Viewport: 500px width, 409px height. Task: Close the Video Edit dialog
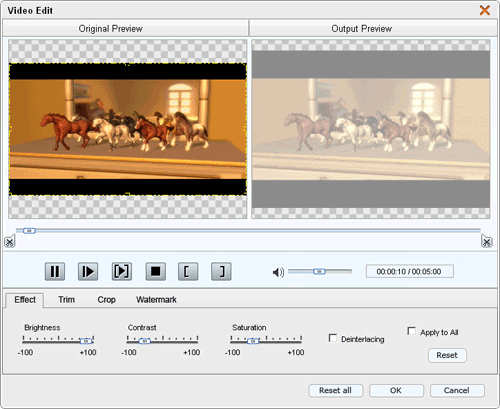point(485,10)
